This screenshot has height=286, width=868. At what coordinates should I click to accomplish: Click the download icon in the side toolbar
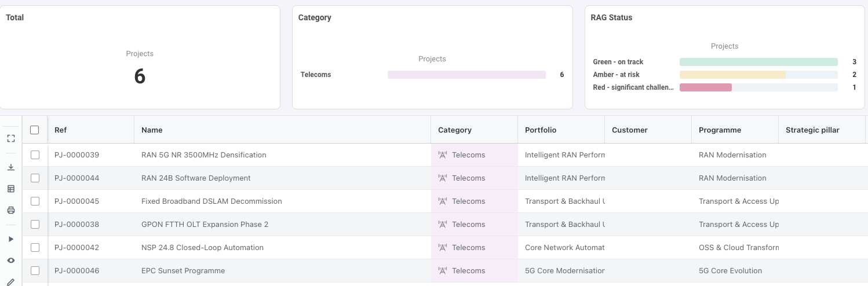tap(11, 167)
